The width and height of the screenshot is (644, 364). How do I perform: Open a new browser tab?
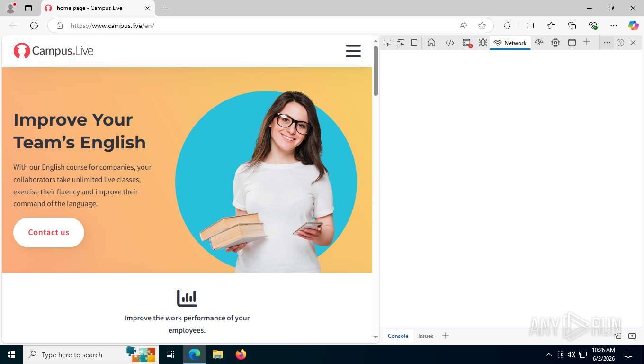point(165,8)
